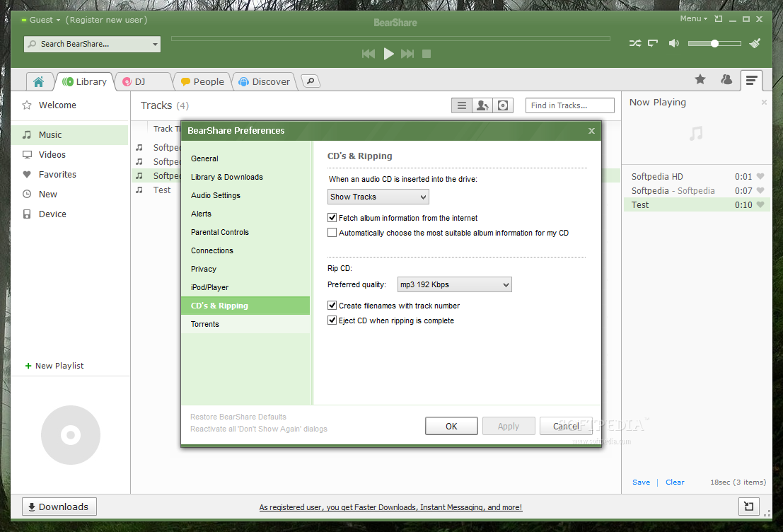
Task: Favorite the Softpedia - Softpedia track heart
Action: pyautogui.click(x=760, y=190)
